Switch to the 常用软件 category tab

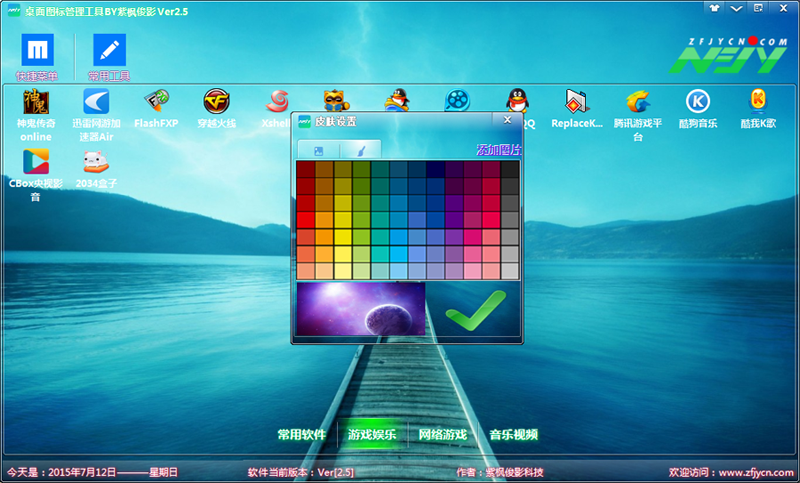pos(302,434)
